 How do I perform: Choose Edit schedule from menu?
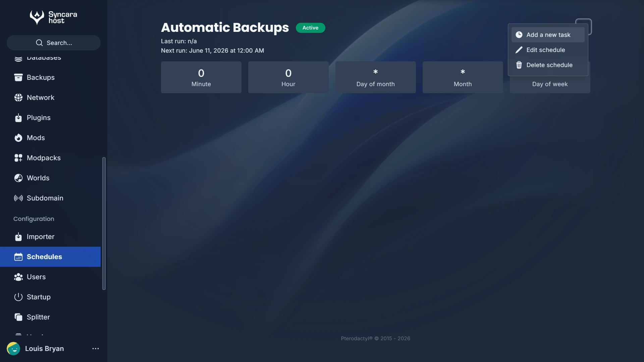pos(548,50)
